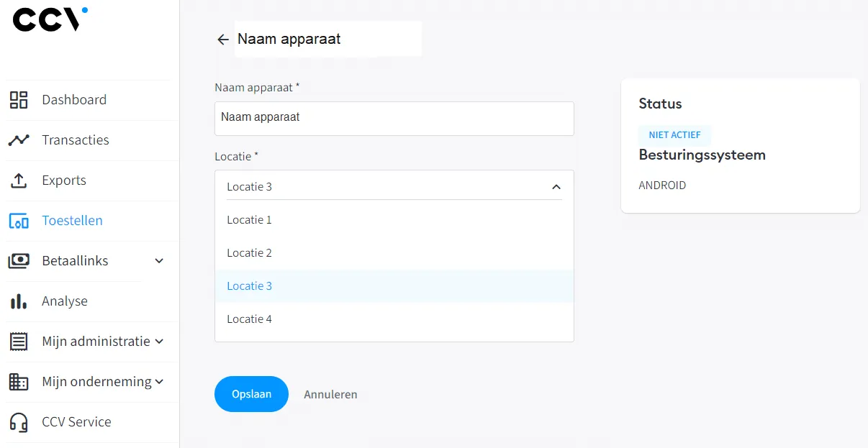Image resolution: width=868 pixels, height=448 pixels.
Task: Choose Locatie 4 in the dropdown
Action: 250,319
